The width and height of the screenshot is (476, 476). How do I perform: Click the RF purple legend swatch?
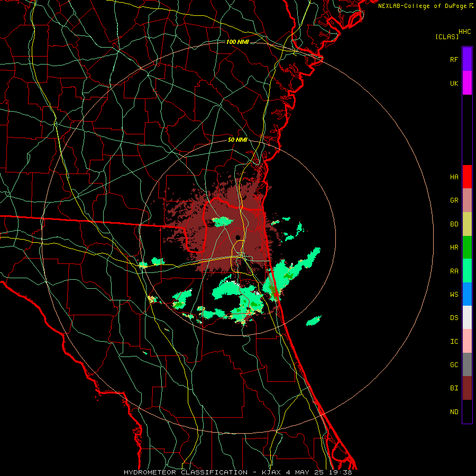pyautogui.click(x=467, y=59)
